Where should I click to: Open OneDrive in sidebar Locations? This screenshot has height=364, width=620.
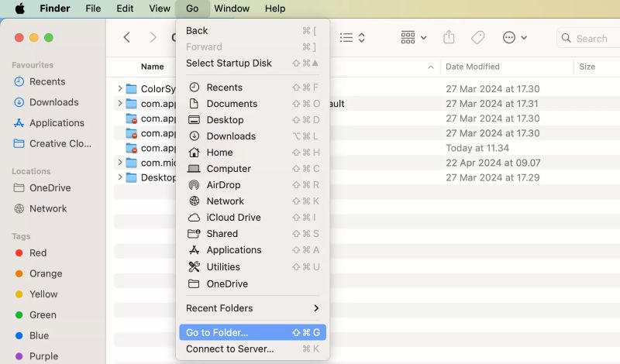pyautogui.click(x=43, y=187)
